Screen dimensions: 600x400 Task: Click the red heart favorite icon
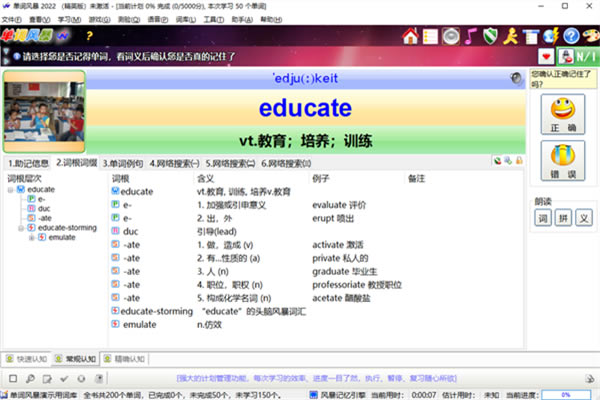pyautogui.click(x=546, y=56)
